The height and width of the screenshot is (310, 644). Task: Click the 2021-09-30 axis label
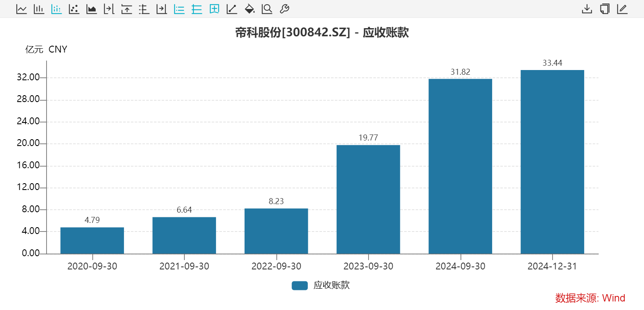click(184, 266)
